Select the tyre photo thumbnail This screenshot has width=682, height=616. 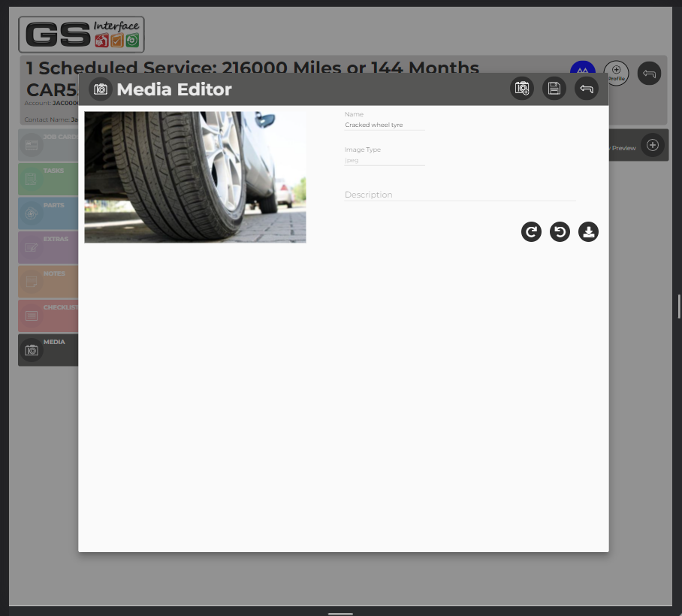pyautogui.click(x=195, y=177)
